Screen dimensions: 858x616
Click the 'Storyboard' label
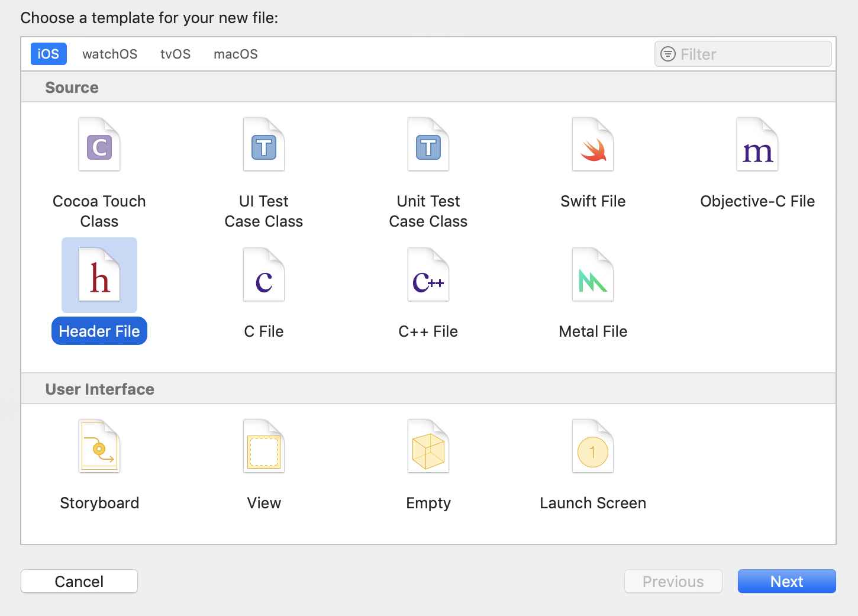click(99, 503)
